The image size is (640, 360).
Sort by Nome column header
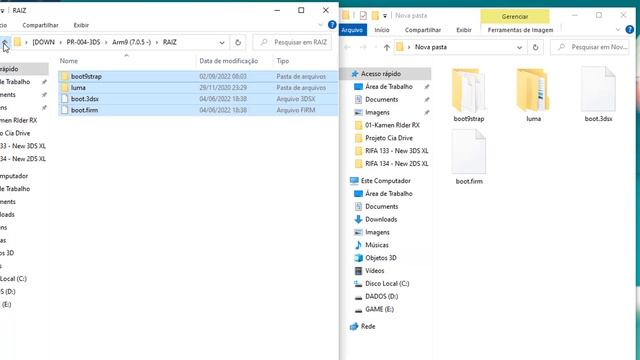[x=69, y=61]
